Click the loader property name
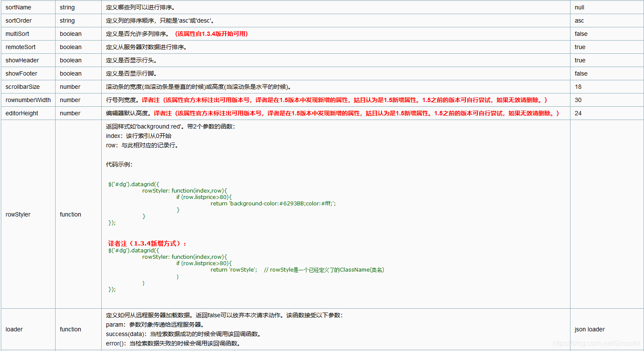The image size is (644, 351). [x=14, y=329]
